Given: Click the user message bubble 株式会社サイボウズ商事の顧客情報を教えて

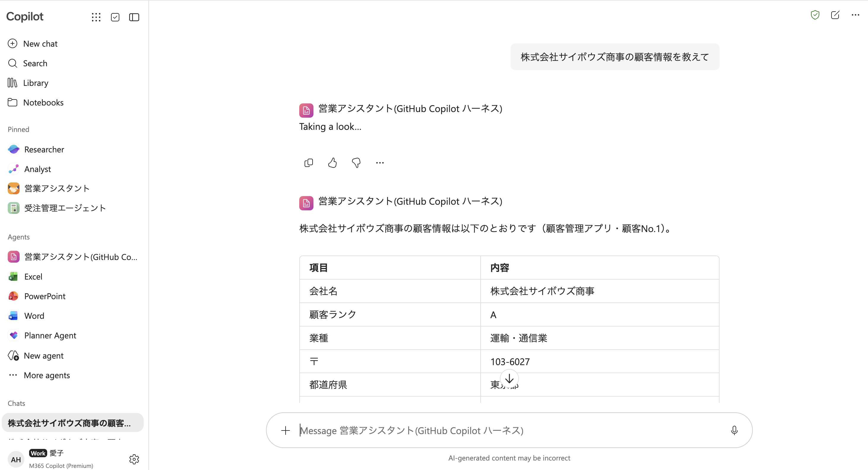Looking at the screenshot, I should click(x=615, y=57).
